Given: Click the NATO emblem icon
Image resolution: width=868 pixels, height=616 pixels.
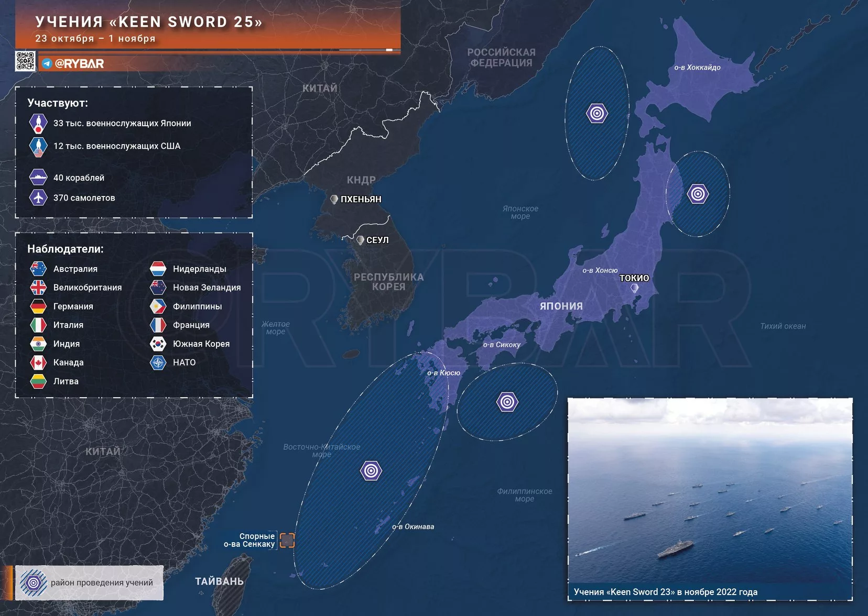Looking at the screenshot, I should pyautogui.click(x=158, y=362).
